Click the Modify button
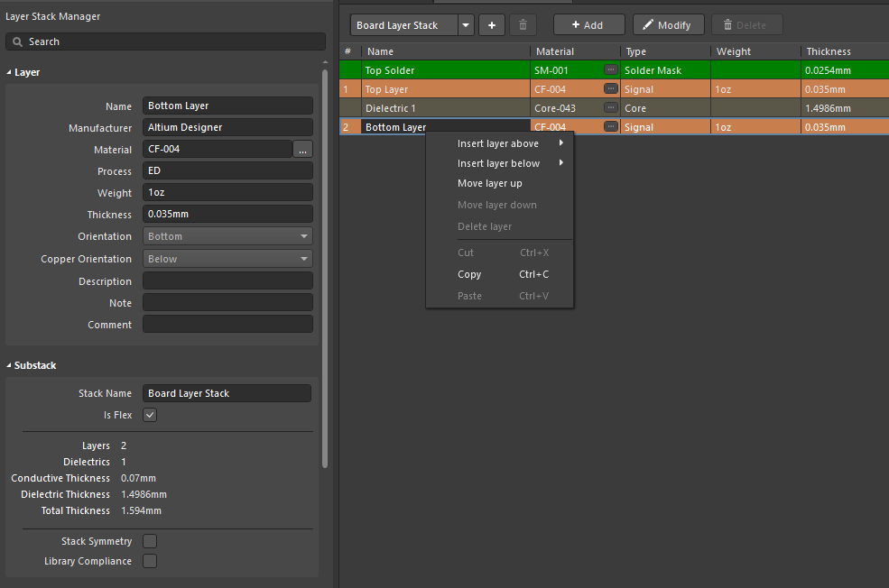This screenshot has width=889, height=588. (x=668, y=25)
